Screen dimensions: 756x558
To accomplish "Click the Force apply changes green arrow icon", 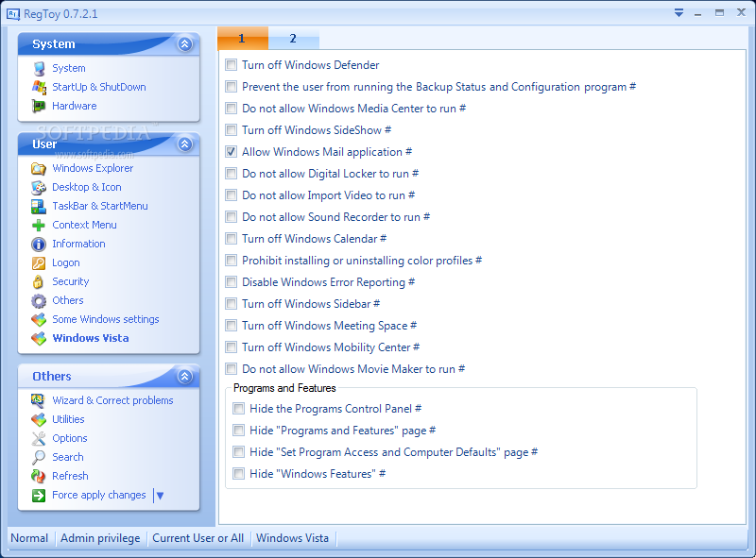I will 39,496.
